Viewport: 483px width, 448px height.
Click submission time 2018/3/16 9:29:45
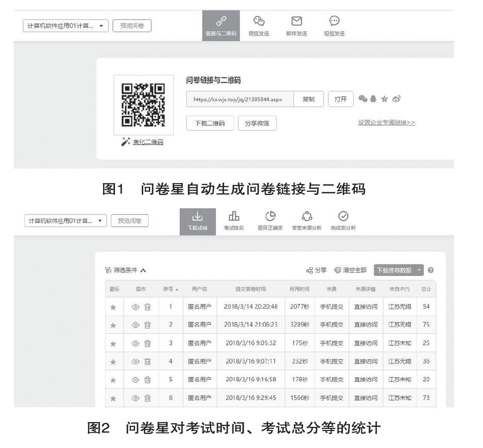pyautogui.click(x=251, y=398)
